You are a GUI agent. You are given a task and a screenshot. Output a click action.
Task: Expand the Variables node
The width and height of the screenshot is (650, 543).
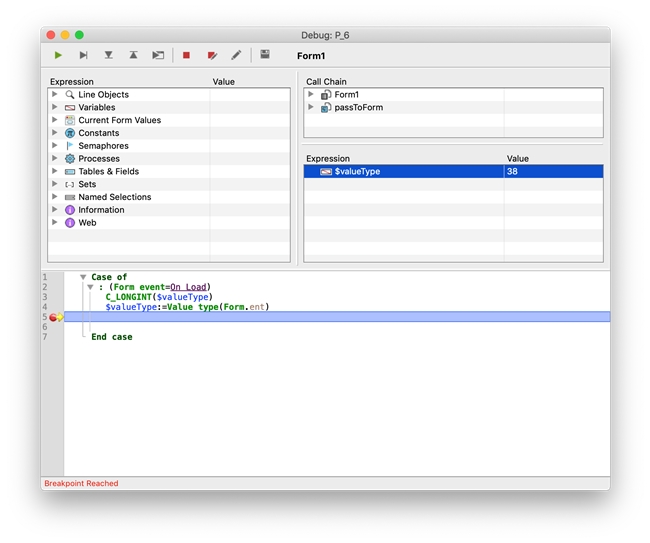(x=55, y=107)
